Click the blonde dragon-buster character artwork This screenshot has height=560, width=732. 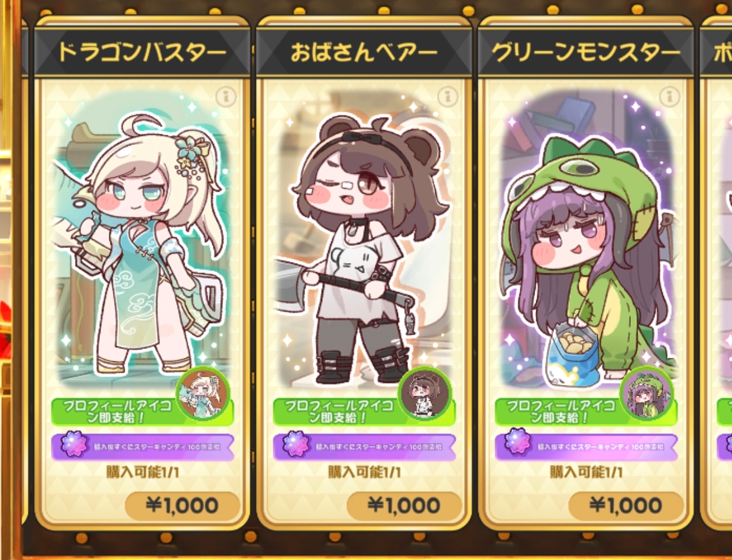142,242
